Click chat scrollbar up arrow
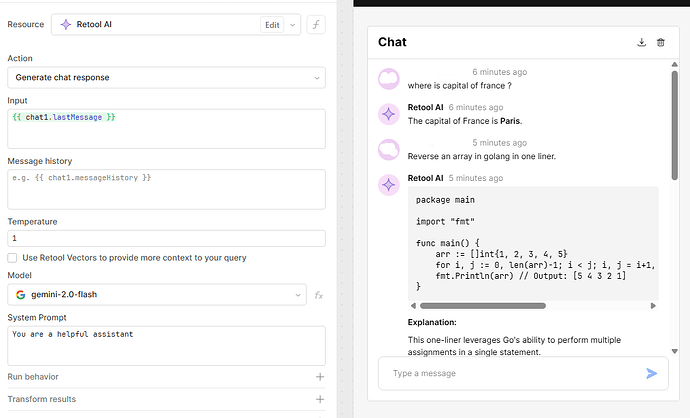 [x=675, y=64]
